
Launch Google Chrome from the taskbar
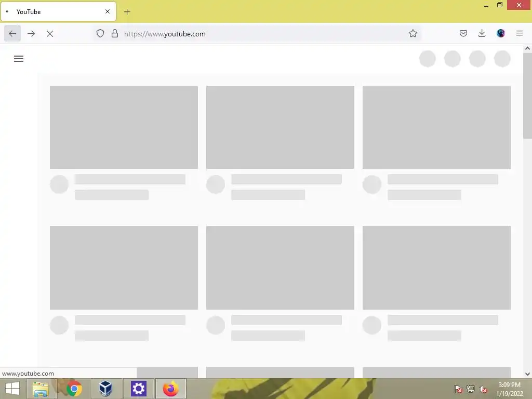(74, 389)
